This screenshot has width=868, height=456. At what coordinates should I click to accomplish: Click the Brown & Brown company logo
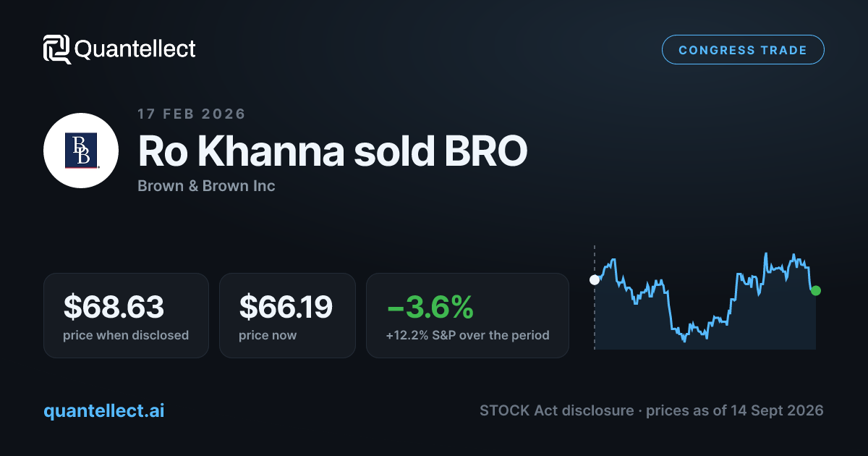[81, 151]
